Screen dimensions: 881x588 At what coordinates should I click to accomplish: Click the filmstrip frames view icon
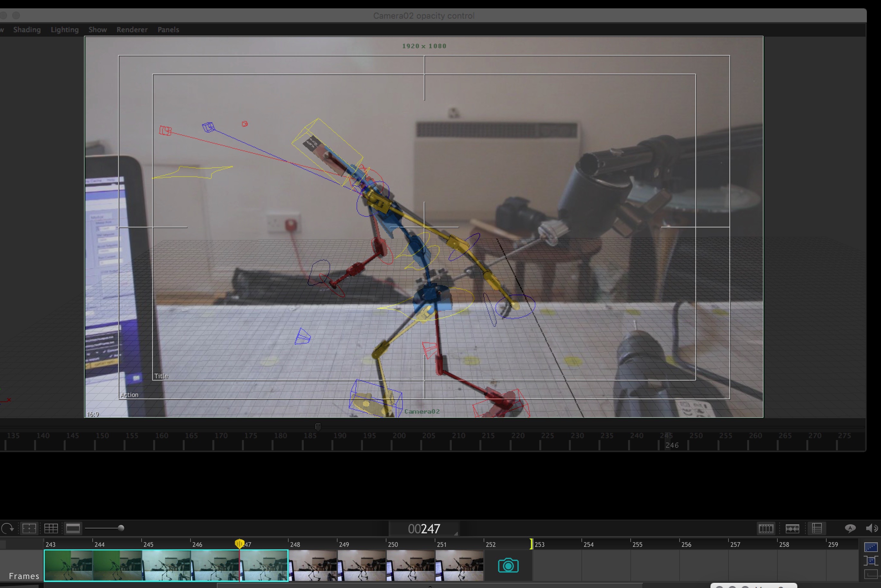[765, 528]
